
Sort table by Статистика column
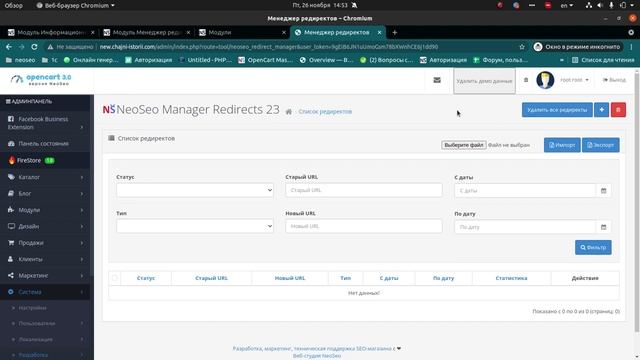click(511, 278)
